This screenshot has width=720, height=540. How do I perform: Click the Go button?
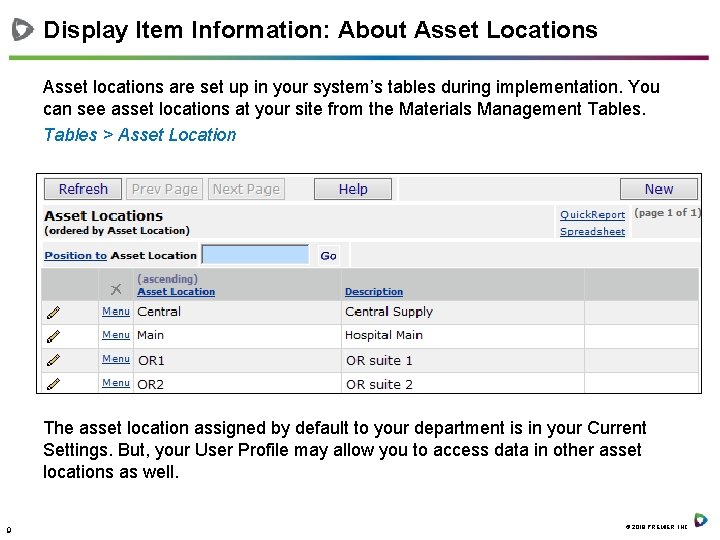pos(328,256)
